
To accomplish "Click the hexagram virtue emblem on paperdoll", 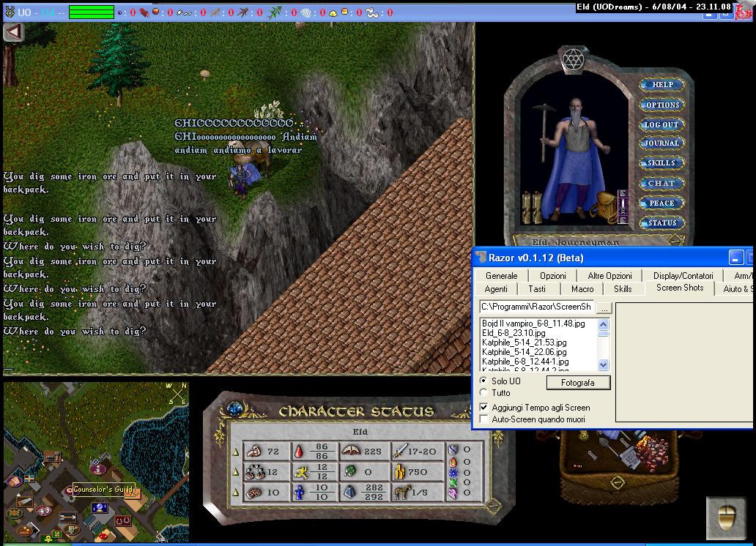I will [x=574, y=60].
